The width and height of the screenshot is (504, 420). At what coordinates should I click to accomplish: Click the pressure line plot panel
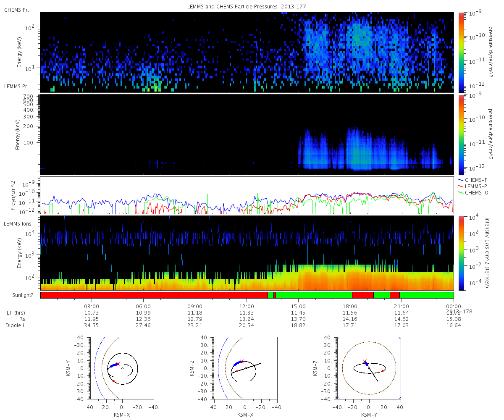click(x=247, y=195)
